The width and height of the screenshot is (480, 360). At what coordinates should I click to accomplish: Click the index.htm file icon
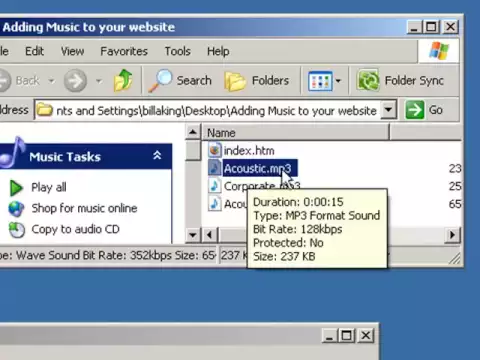[215, 150]
